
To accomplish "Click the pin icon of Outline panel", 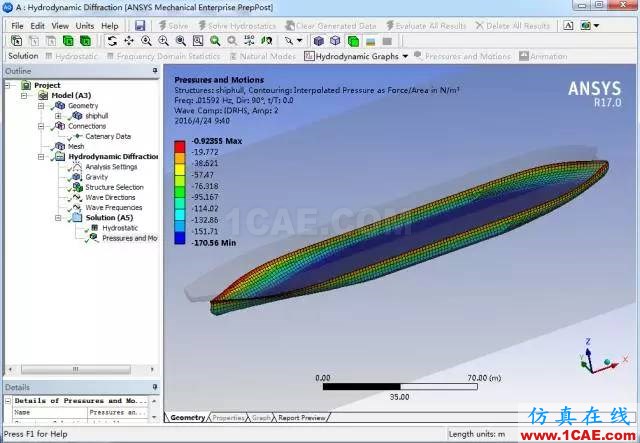I will 155,71.
